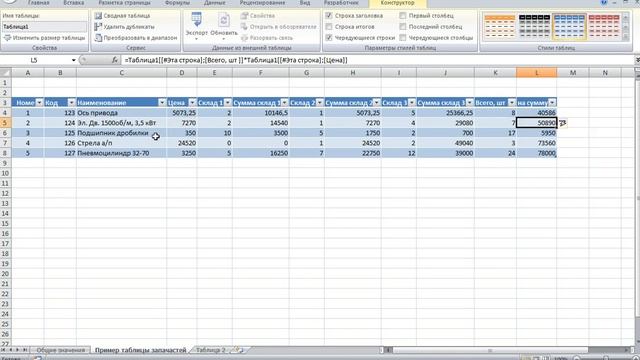640x360 pixels.
Task: Select cell with Пневмоцилиндр 32-70
Action: (121, 153)
